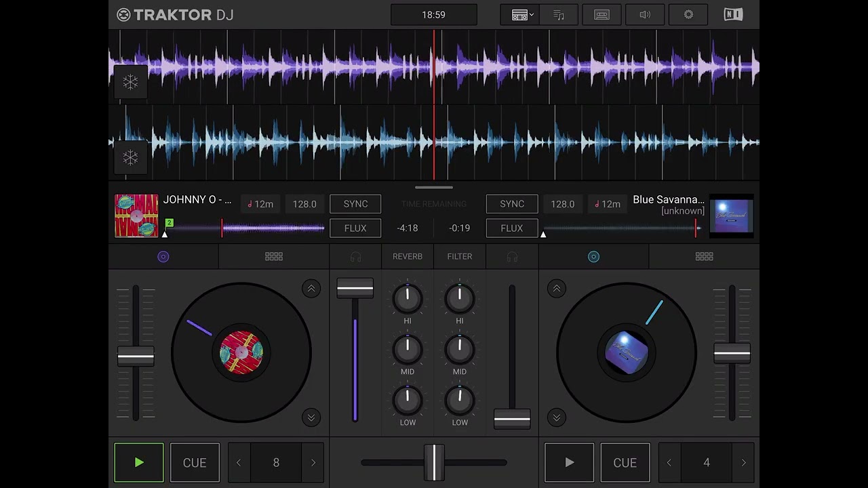Screen dimensions: 868x488
Task: Click the right channel HI EQ knob
Action: 460,298
